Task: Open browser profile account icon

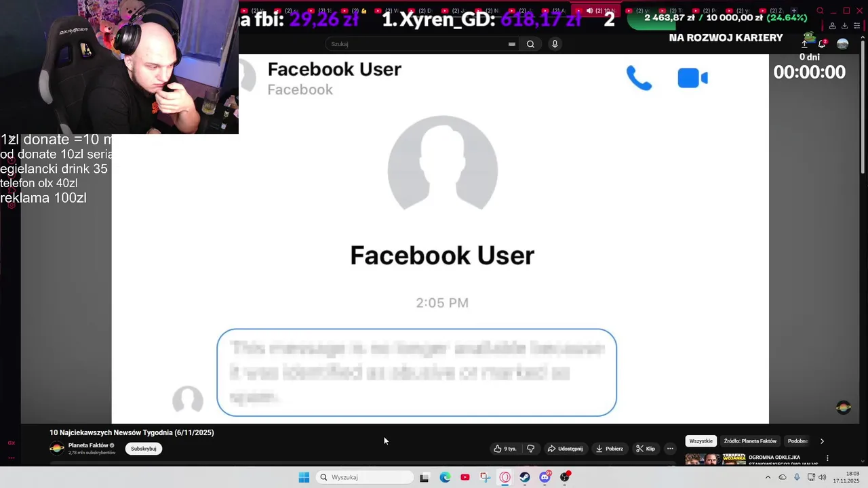Action: click(832, 26)
